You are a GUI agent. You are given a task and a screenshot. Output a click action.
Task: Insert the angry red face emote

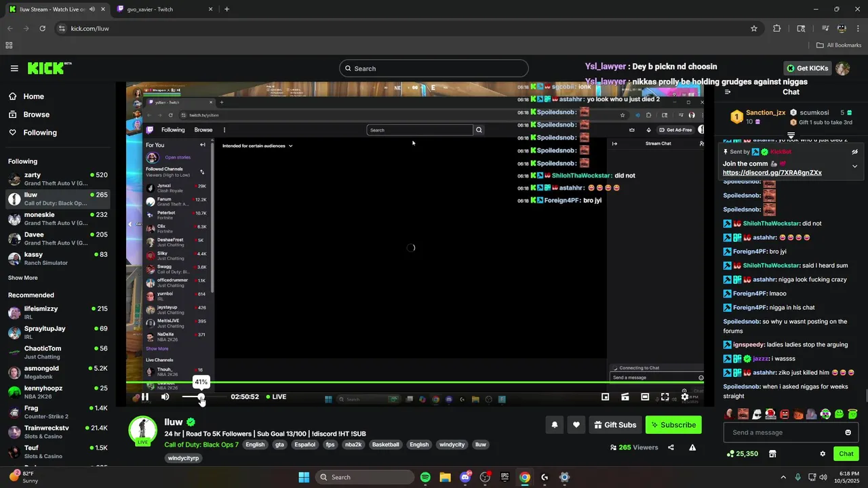(x=785, y=414)
